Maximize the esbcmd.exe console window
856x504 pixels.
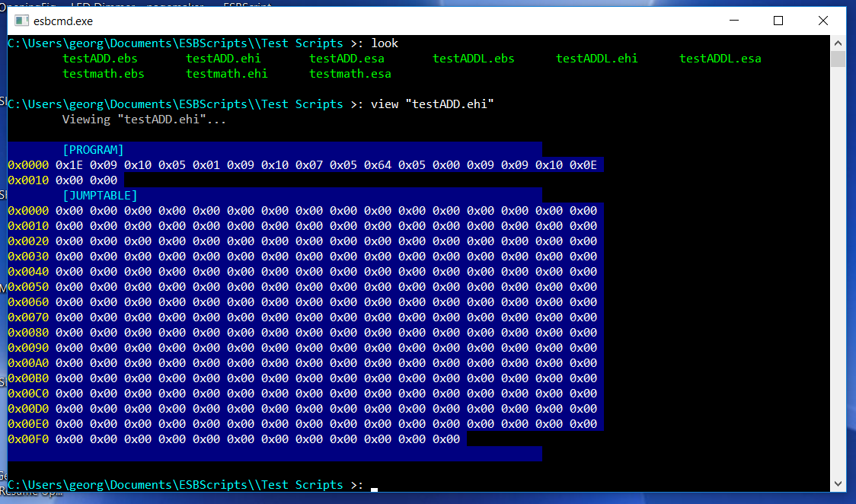(x=778, y=21)
